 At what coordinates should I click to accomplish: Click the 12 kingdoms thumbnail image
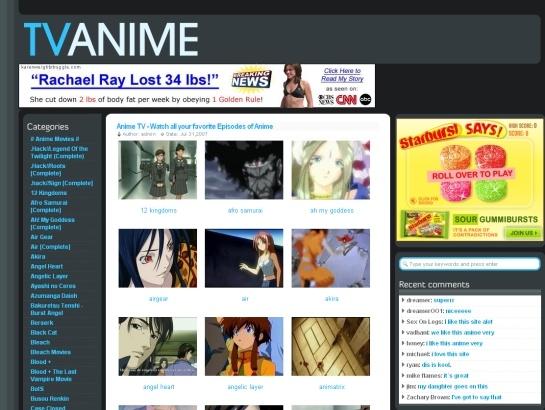click(157, 170)
